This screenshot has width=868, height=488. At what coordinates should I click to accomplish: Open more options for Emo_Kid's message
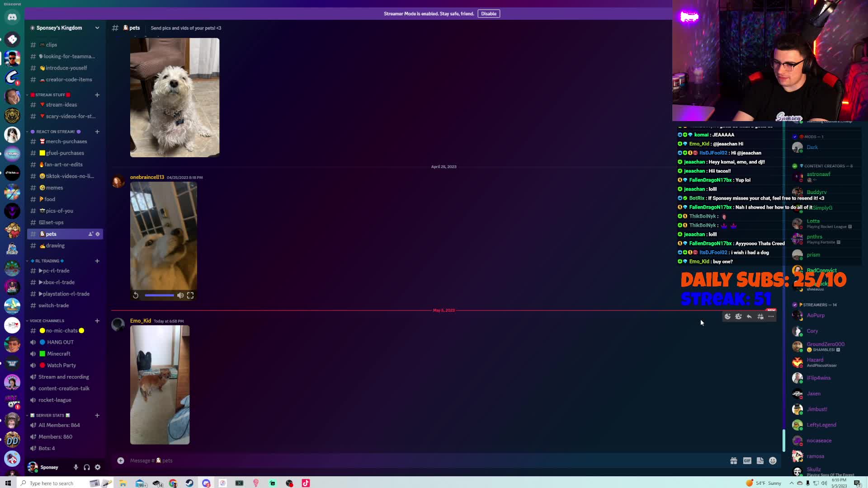point(771,316)
